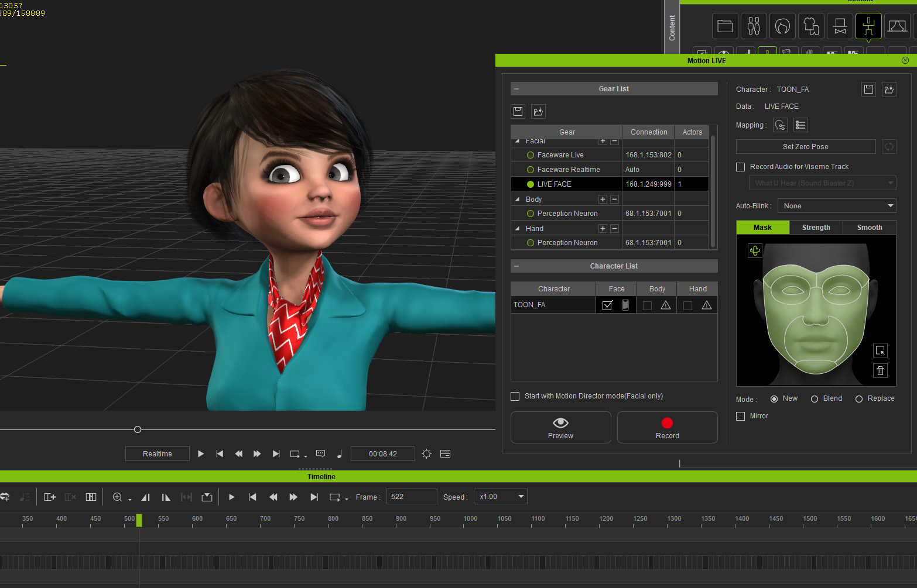
Task: Switch to the Smooth tab
Action: (x=870, y=228)
